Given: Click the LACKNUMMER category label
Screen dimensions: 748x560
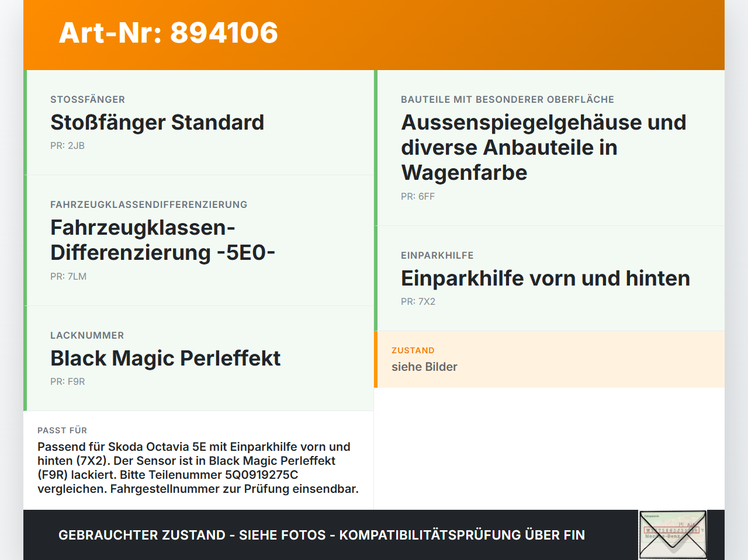Looking at the screenshot, I should pyautogui.click(x=87, y=336).
